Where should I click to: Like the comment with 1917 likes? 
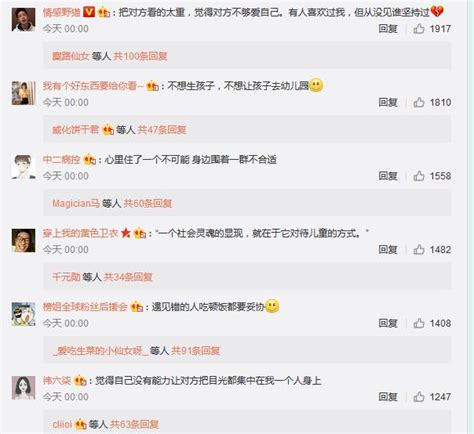[419, 29]
